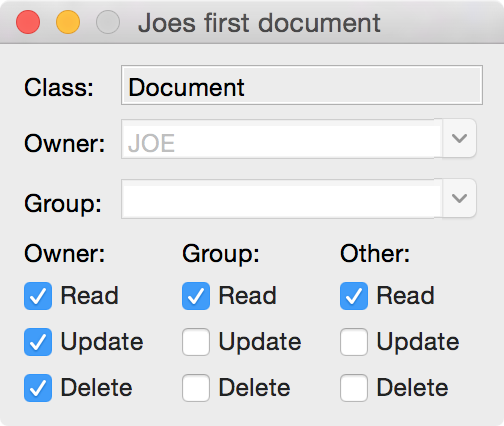Click the Group Update label text
The image size is (504, 426).
(x=260, y=342)
